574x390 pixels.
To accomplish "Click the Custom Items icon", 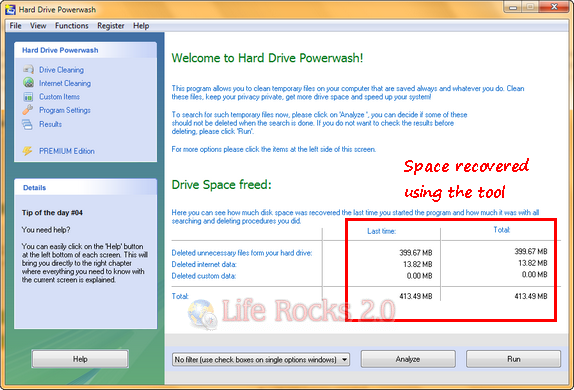I will click(28, 97).
